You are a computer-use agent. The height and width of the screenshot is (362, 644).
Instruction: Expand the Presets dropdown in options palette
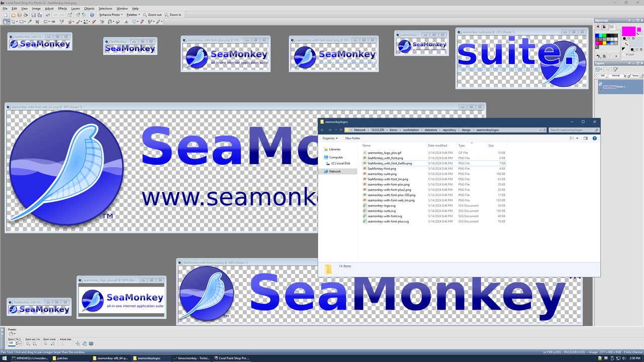tap(15, 334)
